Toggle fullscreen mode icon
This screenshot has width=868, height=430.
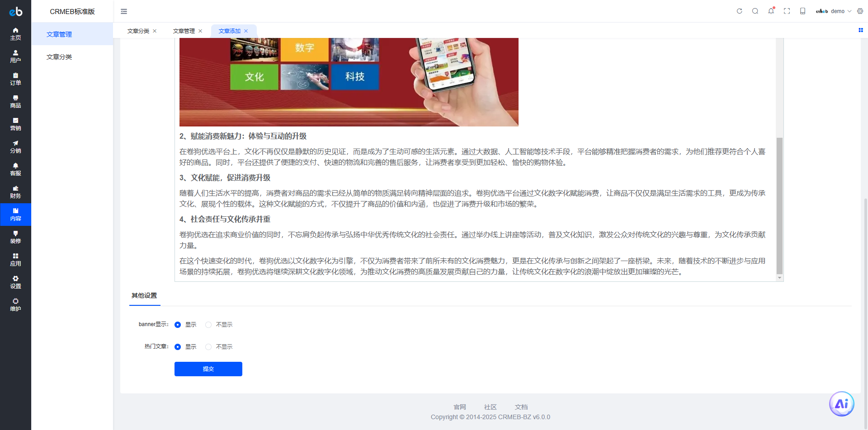[787, 11]
